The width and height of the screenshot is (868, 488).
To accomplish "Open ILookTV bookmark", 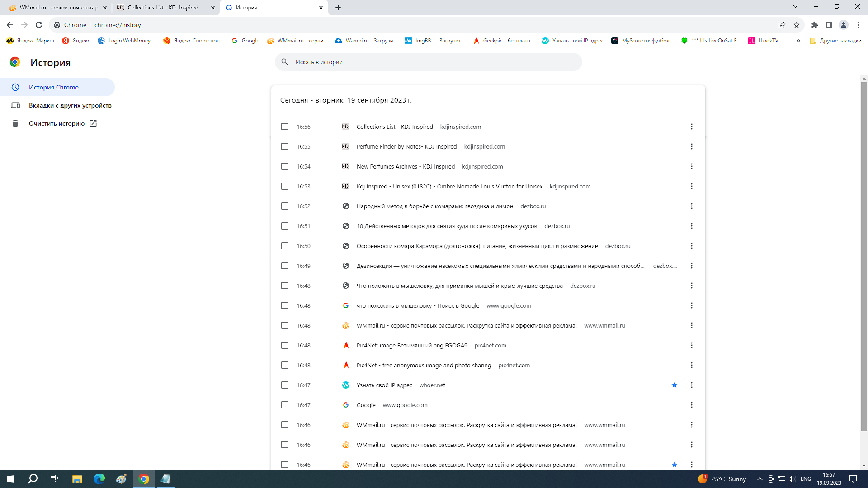I will [764, 41].
